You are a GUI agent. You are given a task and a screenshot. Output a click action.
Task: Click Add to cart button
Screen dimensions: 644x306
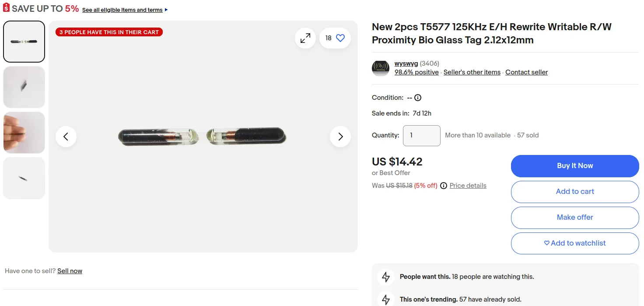[x=575, y=192]
